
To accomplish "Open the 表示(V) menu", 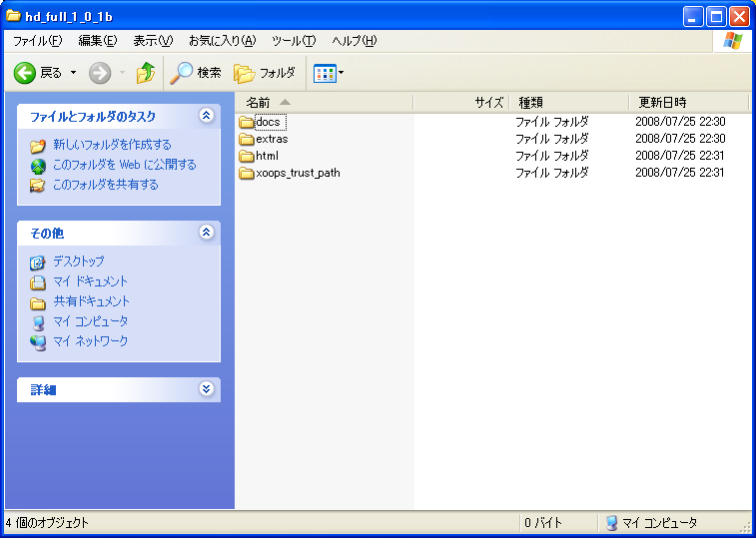I will click(x=153, y=41).
